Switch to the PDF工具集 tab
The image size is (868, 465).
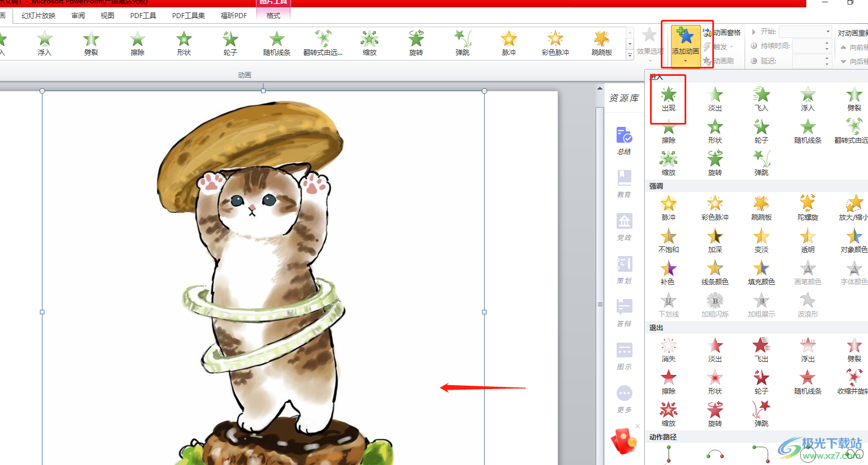189,16
